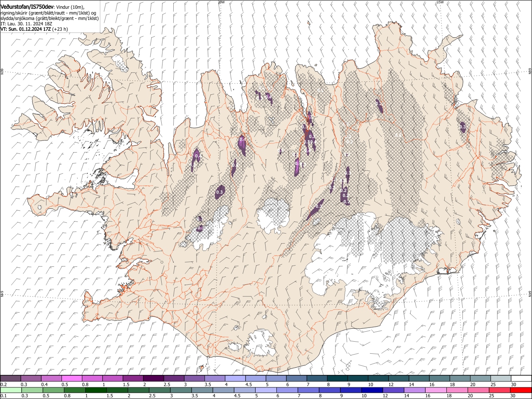This screenshot has width=532, height=399.
Task: Click the round purple 0.3 patch north of Langjökull
Action: click(220, 192)
